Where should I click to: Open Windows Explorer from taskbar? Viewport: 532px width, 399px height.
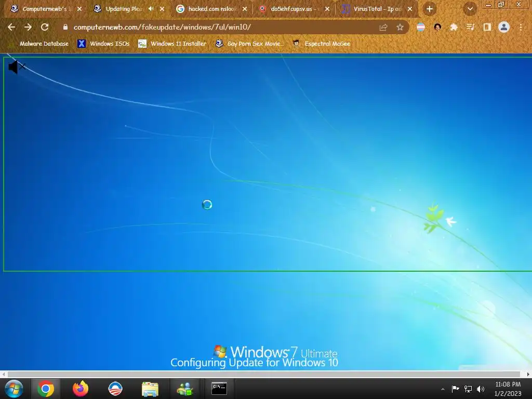tap(150, 389)
